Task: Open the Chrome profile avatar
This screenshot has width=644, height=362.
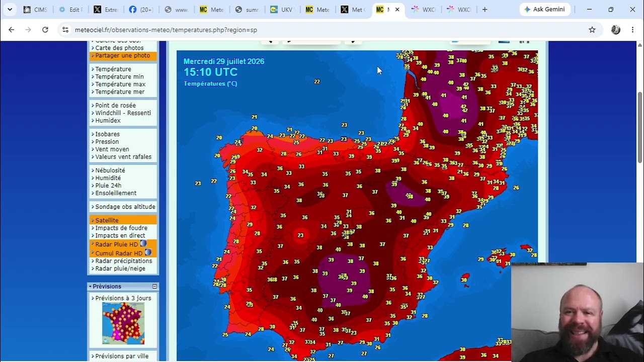Action: 616,30
